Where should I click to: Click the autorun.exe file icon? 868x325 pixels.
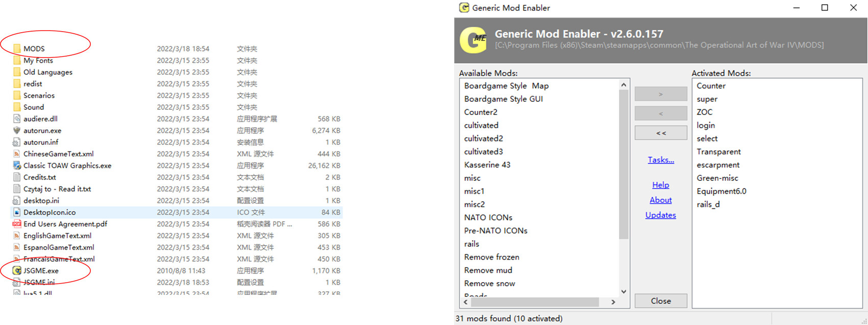(17, 130)
